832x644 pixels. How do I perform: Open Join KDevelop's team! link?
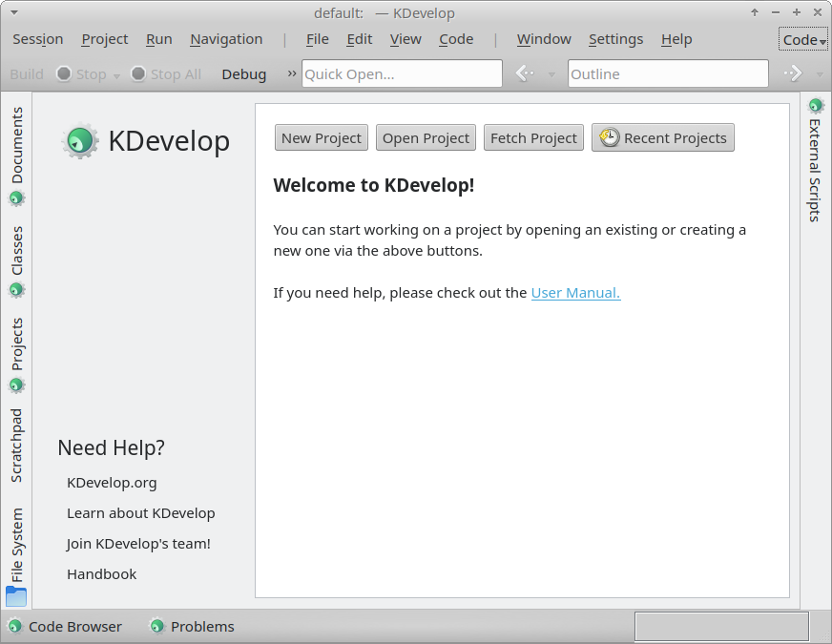pos(138,544)
